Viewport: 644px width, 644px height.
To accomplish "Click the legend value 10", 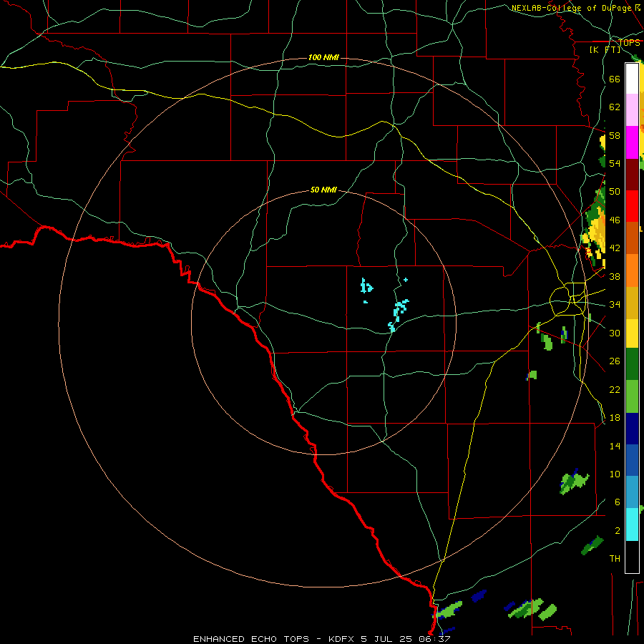I will coord(615,474).
